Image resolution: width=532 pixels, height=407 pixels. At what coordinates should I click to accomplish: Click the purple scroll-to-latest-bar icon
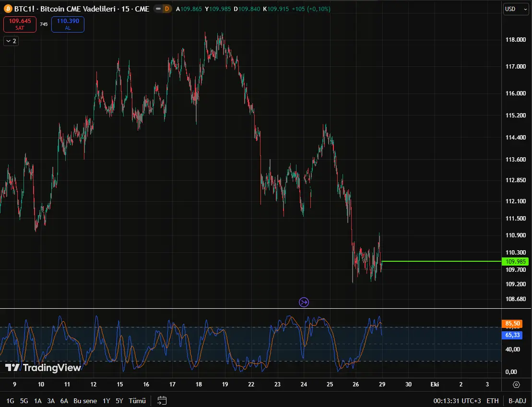tap(304, 302)
